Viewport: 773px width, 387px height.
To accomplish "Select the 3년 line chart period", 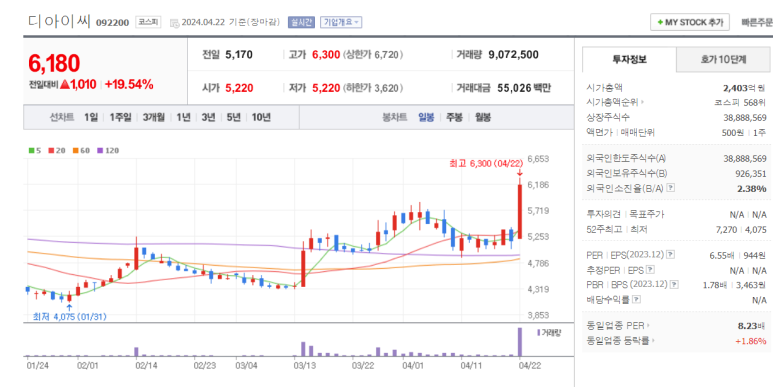I will point(208,117).
